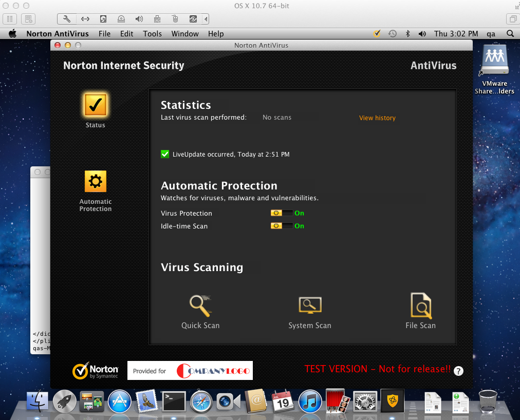
Task: Toggle the Virus Protection switch
Action: pyautogui.click(x=282, y=213)
